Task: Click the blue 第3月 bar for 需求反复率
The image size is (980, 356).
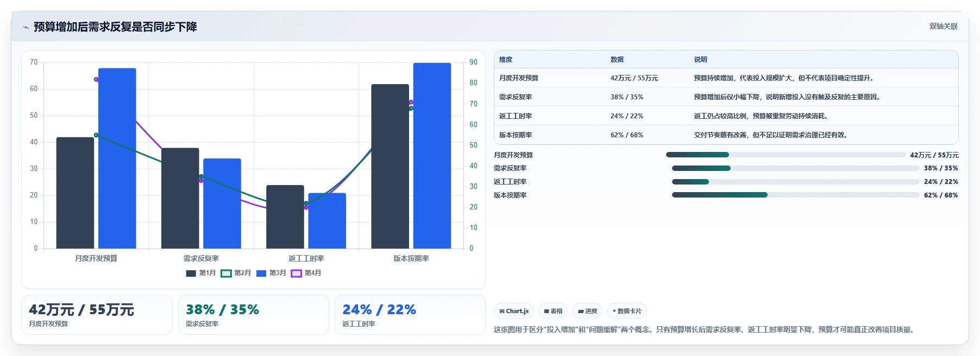Action: click(x=222, y=204)
